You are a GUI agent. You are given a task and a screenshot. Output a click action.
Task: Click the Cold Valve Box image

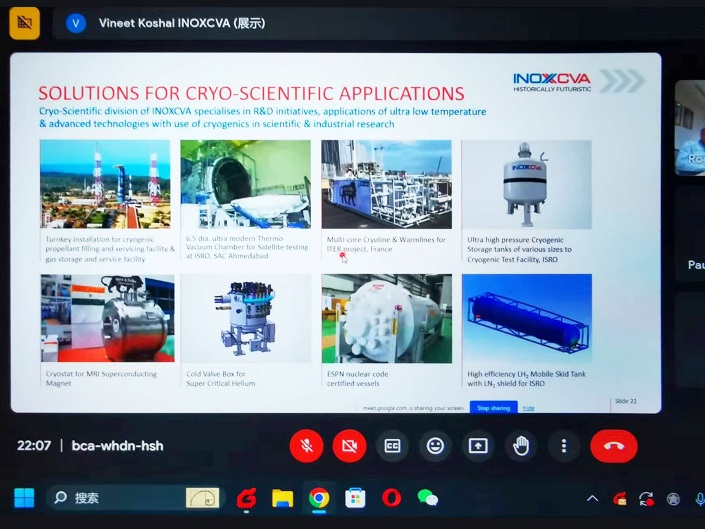246,318
